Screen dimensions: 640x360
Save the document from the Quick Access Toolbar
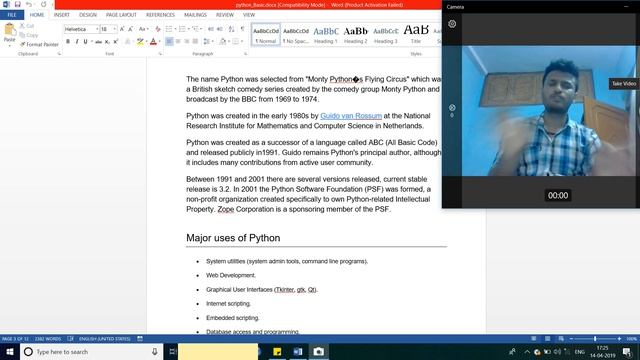click(x=18, y=4)
